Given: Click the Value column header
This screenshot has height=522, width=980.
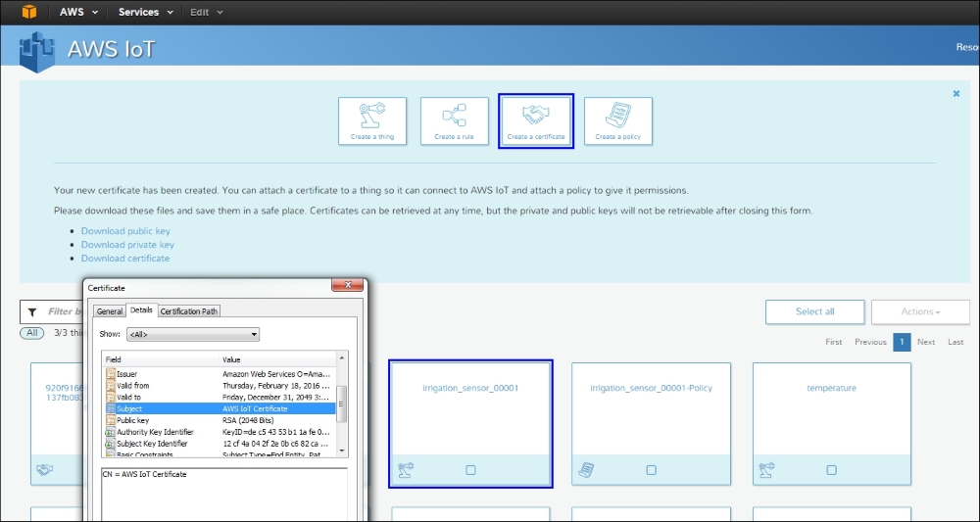Looking at the screenshot, I should (278, 359).
